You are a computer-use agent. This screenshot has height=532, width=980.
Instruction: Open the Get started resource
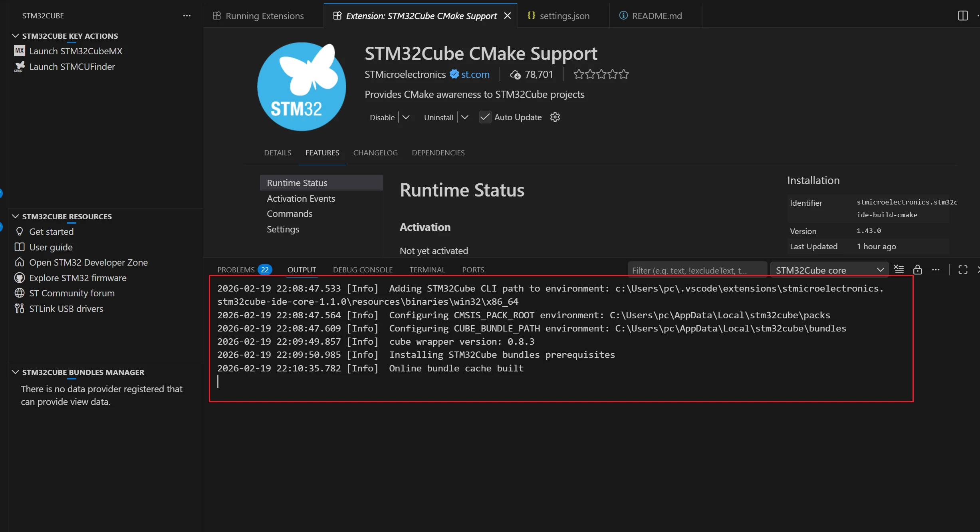(x=51, y=232)
